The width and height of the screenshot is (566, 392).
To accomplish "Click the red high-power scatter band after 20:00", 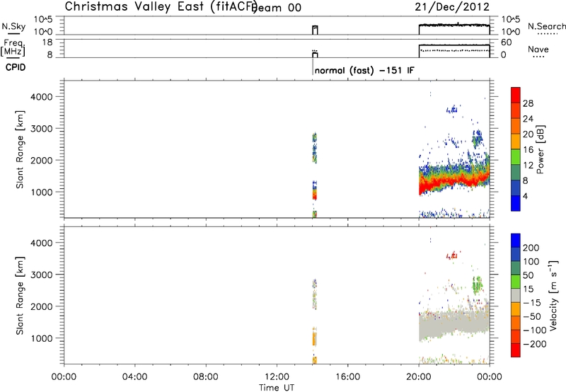I will pos(454,182).
